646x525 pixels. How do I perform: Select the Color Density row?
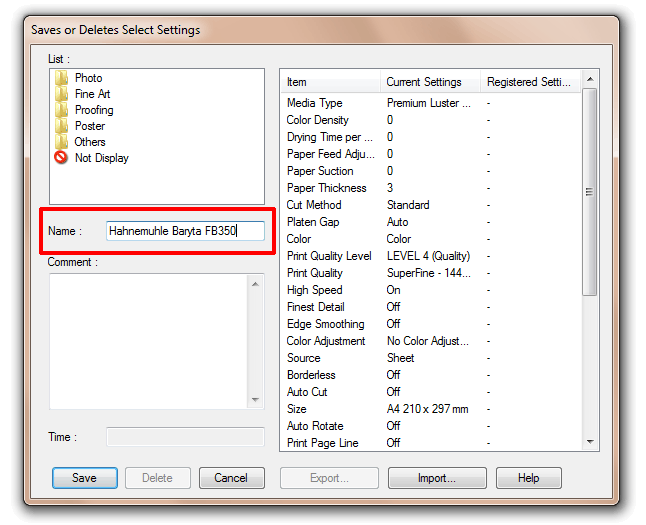click(x=431, y=120)
